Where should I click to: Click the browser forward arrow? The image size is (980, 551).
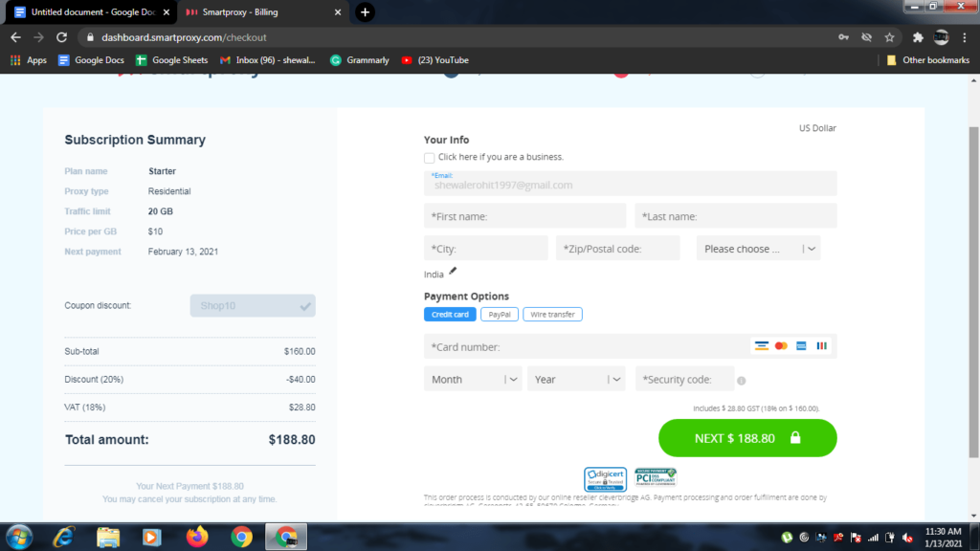click(38, 37)
